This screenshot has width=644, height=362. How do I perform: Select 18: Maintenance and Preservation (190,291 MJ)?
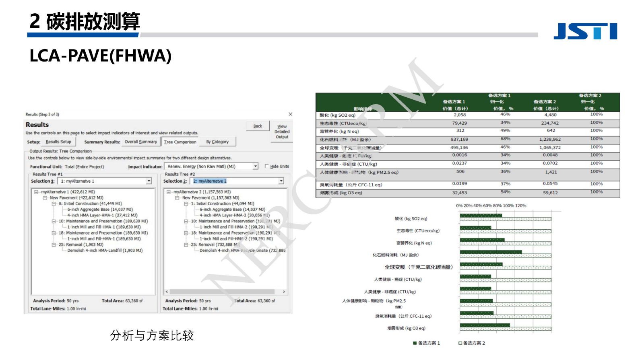235,233
